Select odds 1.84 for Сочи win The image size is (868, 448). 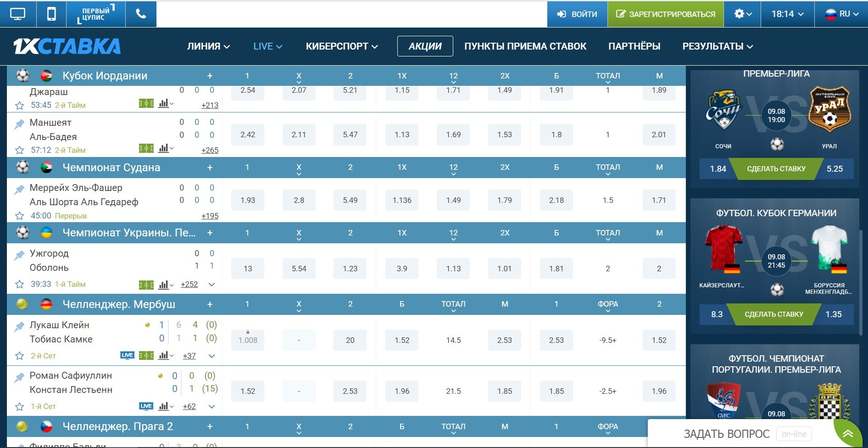(718, 169)
